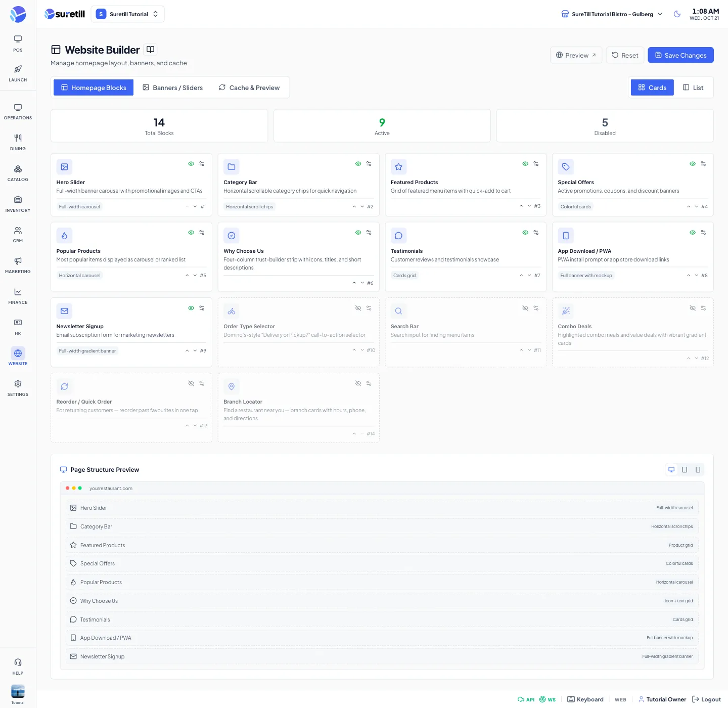Screen dimensions: 728x708
Task: Switch to Homepage Blocks tab
Action: (x=94, y=87)
